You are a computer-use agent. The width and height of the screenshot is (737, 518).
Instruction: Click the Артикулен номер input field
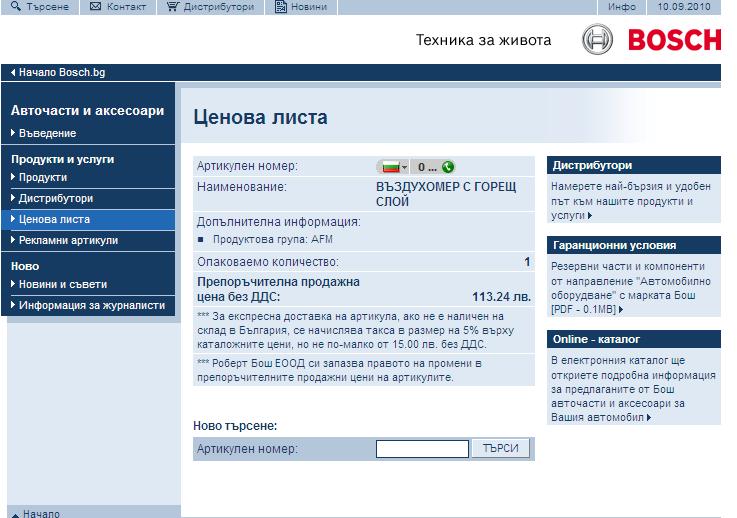(x=422, y=449)
